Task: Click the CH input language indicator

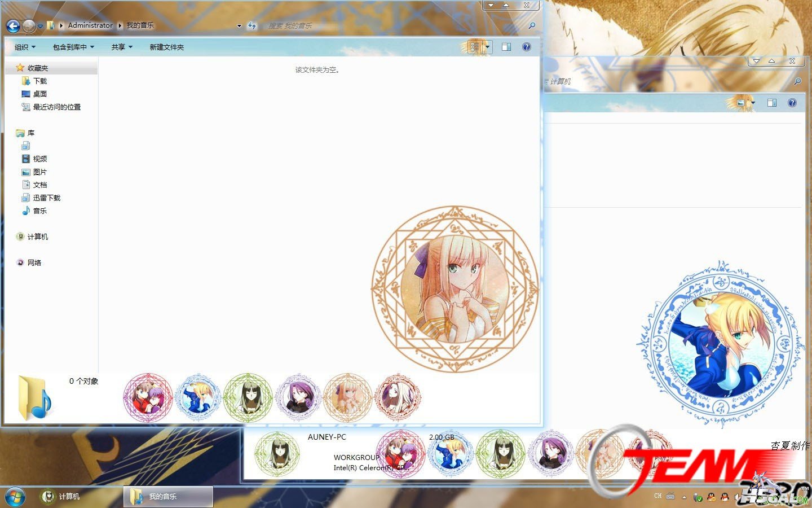Action: pos(658,496)
